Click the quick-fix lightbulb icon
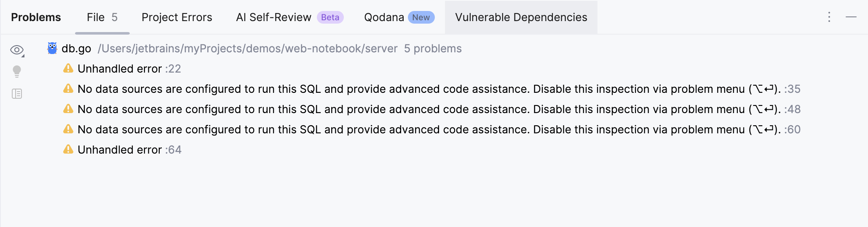 point(17,71)
